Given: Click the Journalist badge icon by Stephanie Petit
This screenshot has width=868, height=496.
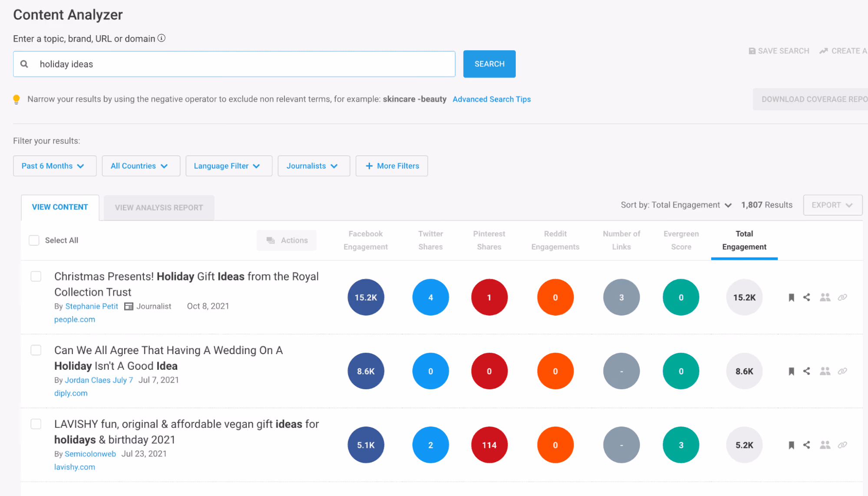Looking at the screenshot, I should click(x=129, y=306).
